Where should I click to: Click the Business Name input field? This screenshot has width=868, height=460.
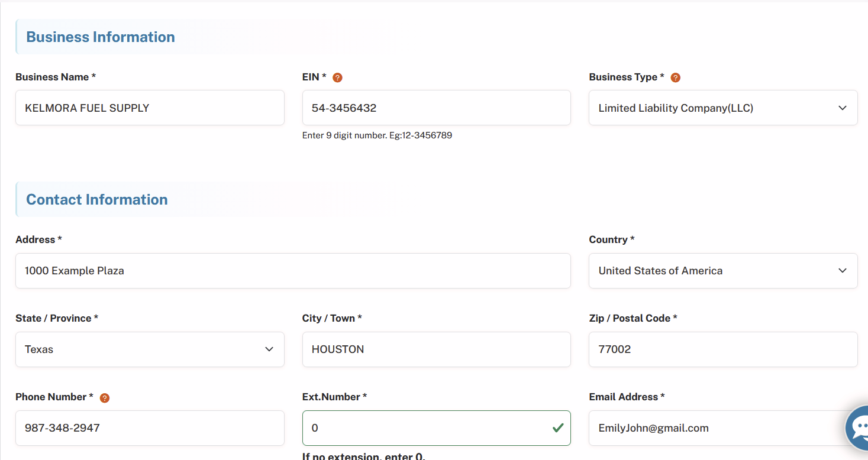[150, 108]
